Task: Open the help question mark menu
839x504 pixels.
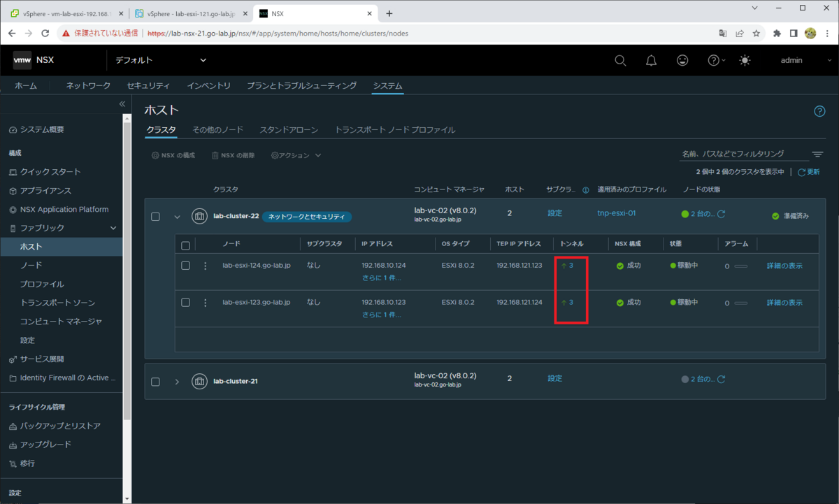Action: (716, 61)
